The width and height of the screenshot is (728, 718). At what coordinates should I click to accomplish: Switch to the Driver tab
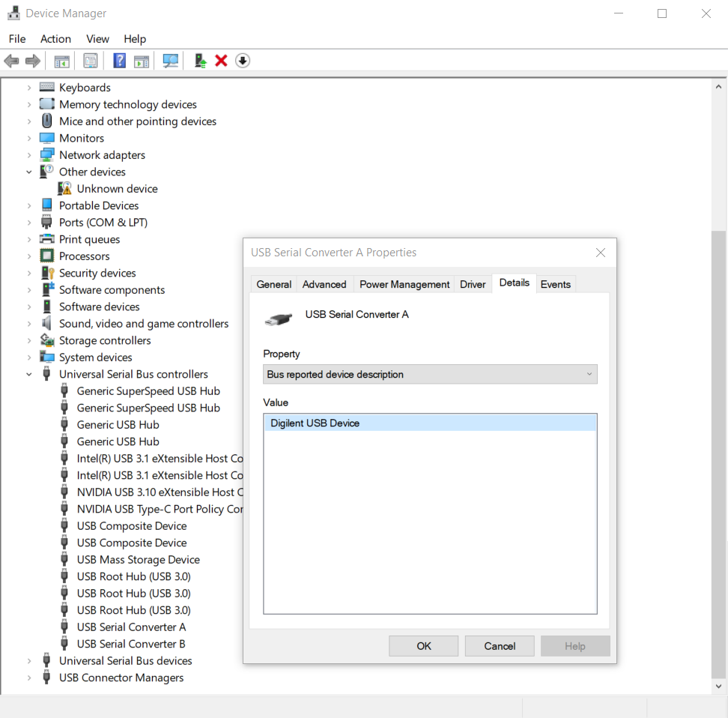(473, 284)
